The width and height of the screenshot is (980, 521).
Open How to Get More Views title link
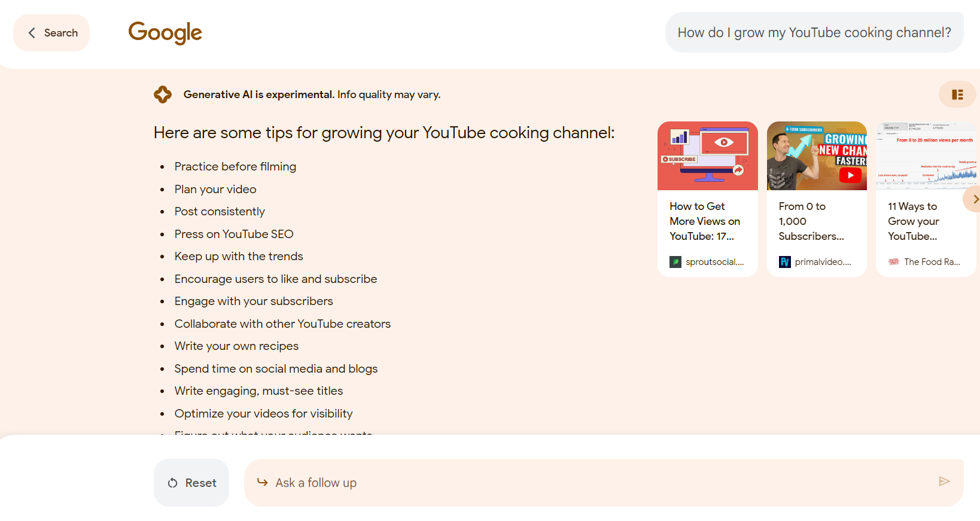click(x=705, y=221)
